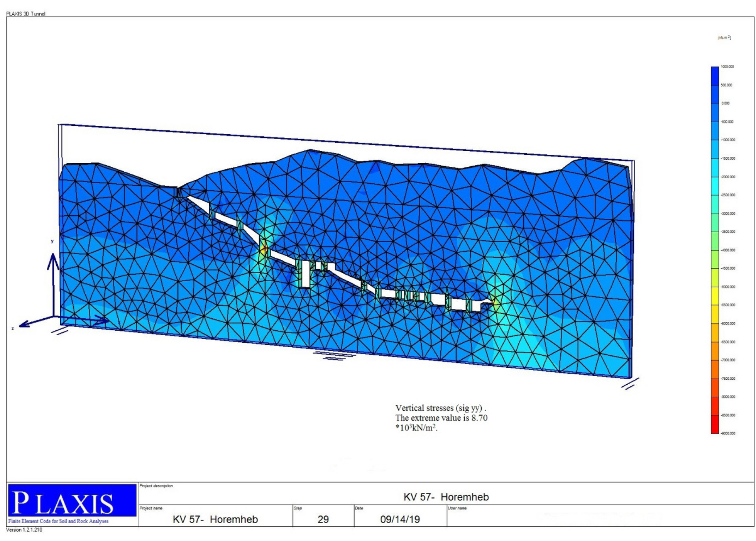Click legend value -7000.000

point(727,360)
